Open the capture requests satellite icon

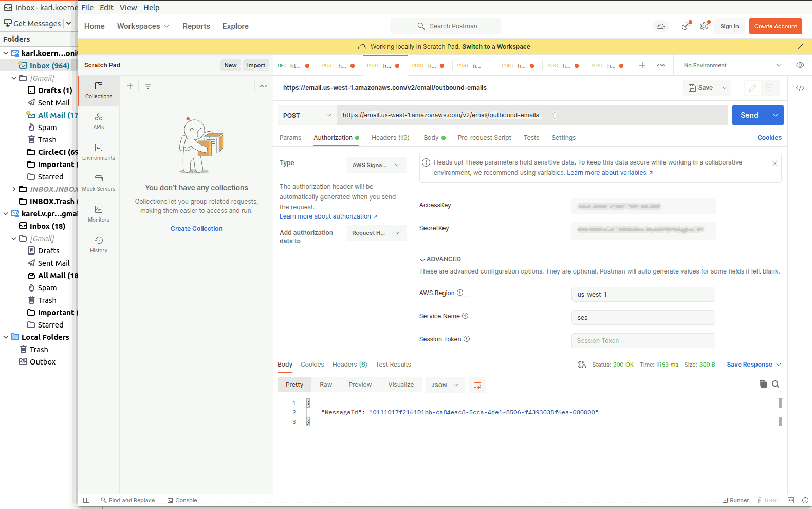click(686, 26)
